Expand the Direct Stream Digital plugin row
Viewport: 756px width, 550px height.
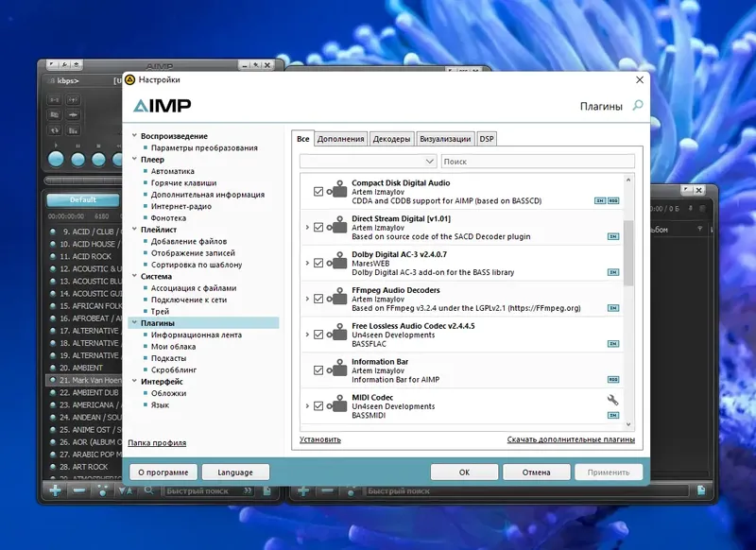(x=307, y=227)
